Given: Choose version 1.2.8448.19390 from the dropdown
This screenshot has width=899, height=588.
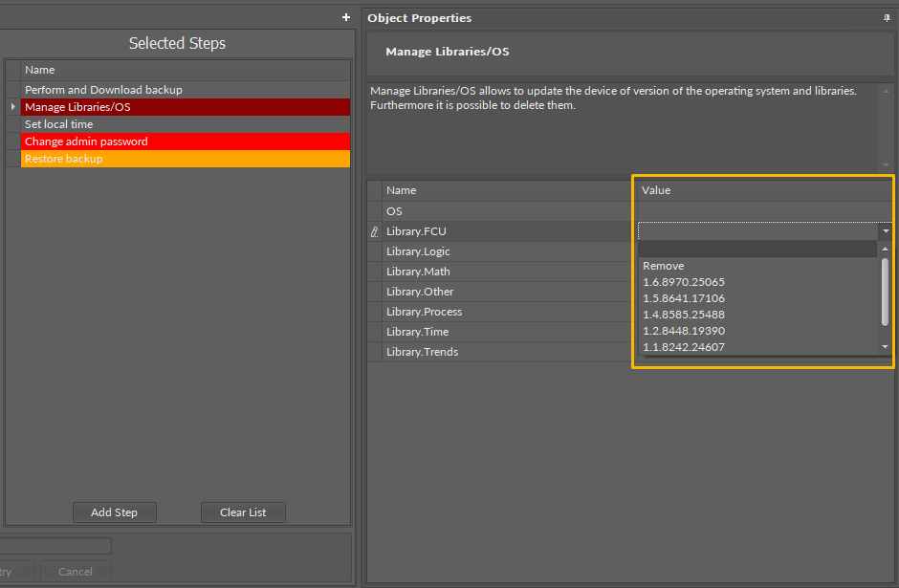Looking at the screenshot, I should (684, 331).
